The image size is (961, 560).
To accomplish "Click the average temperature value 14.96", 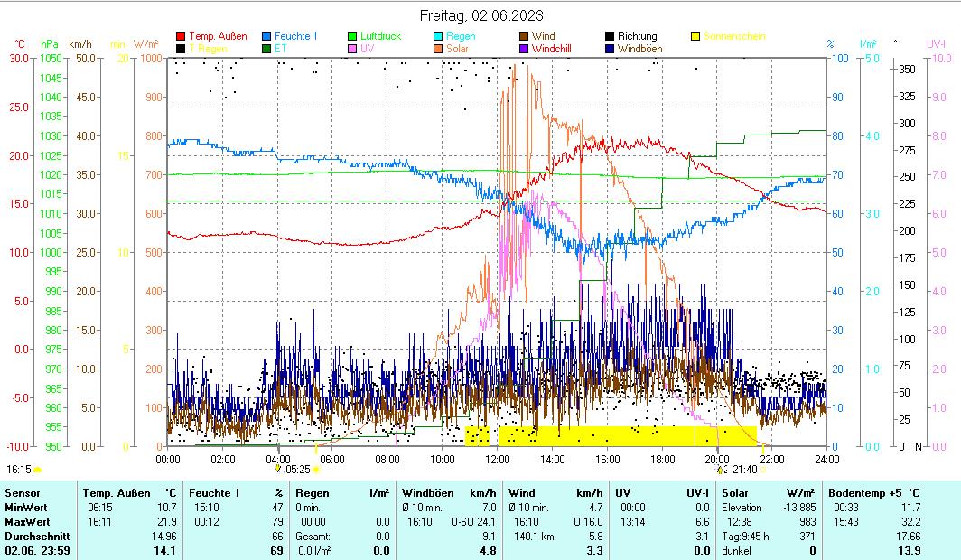I will pos(163,537).
